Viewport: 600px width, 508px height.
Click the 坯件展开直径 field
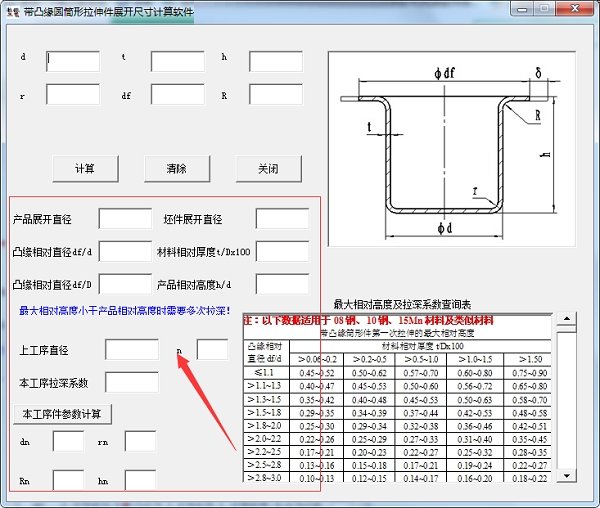pyautogui.click(x=282, y=219)
